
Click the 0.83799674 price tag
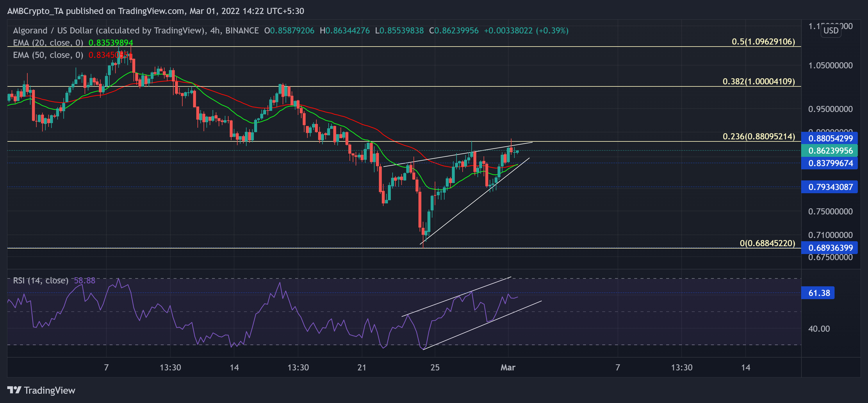coord(829,163)
